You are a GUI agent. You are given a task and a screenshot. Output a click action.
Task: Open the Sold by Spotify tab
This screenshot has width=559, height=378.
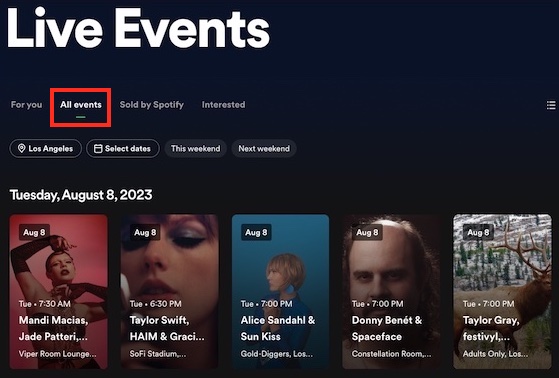click(152, 105)
